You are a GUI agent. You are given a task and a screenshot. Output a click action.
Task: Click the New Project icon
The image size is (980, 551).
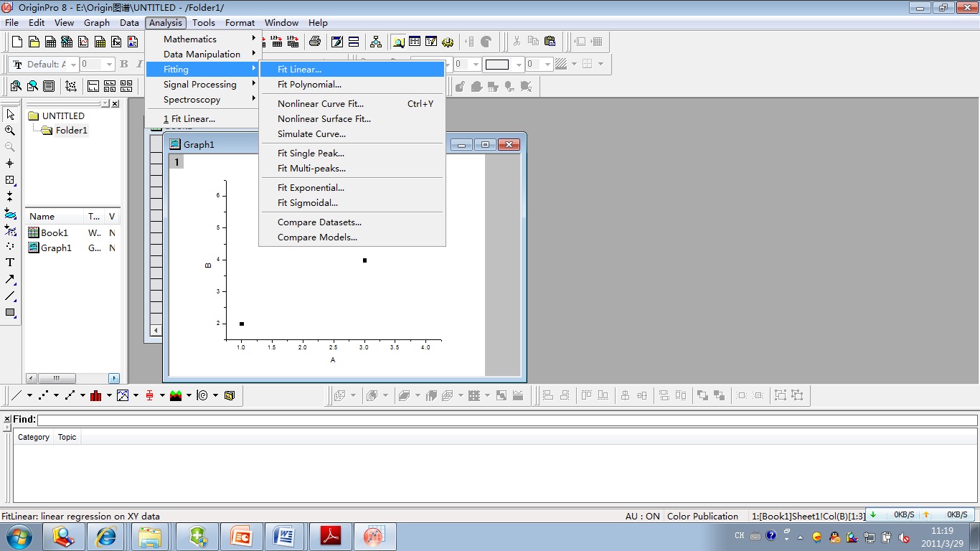[x=17, y=42]
